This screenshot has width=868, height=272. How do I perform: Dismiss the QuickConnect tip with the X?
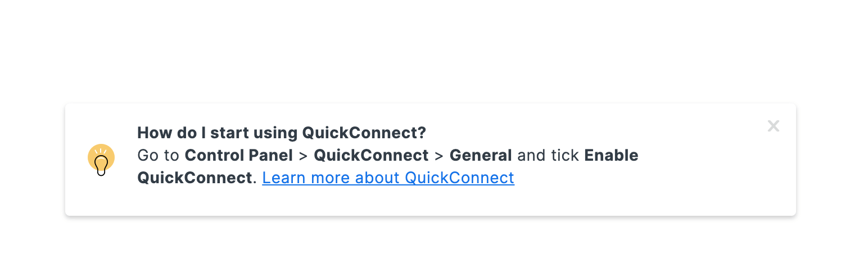coord(774,126)
